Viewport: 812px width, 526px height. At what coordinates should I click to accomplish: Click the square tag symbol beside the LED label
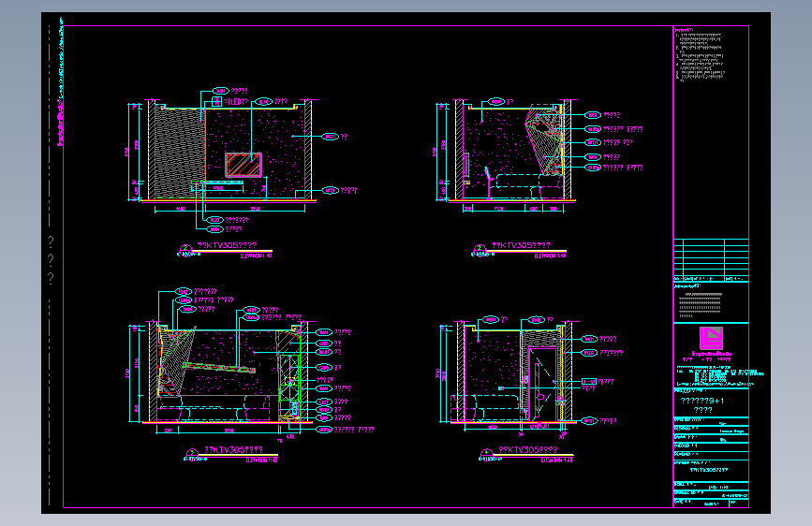[217, 101]
